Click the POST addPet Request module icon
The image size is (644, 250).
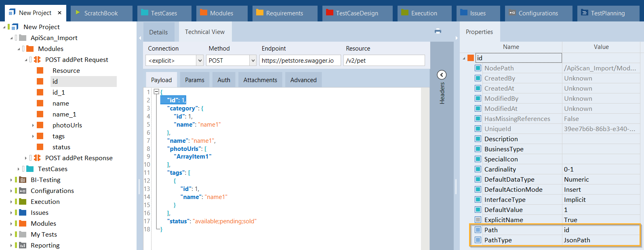[37, 59]
